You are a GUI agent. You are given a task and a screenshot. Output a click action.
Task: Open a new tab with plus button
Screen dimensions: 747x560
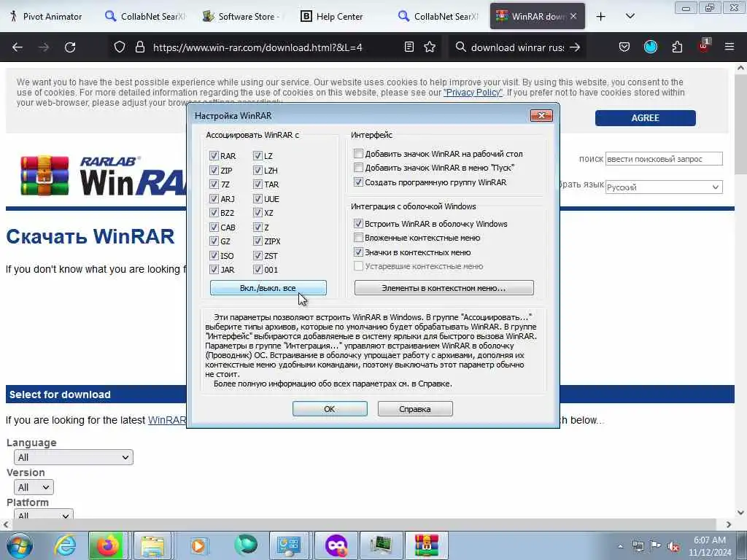tap(601, 17)
